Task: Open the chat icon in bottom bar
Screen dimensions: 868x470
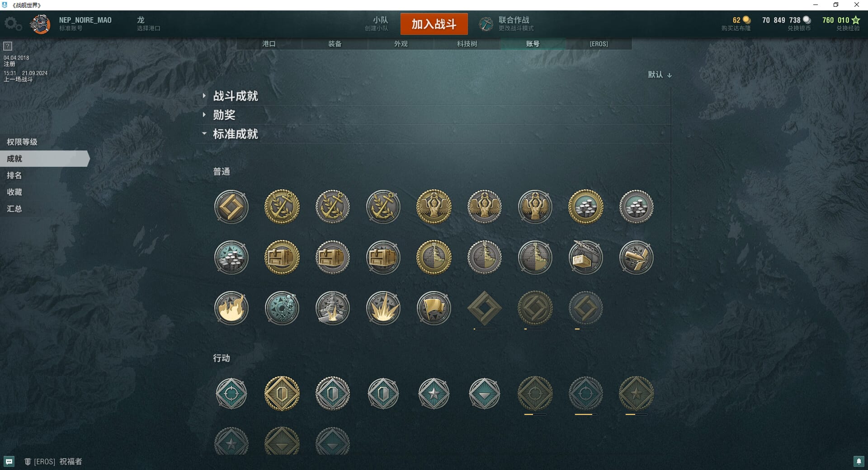Action: [9, 461]
